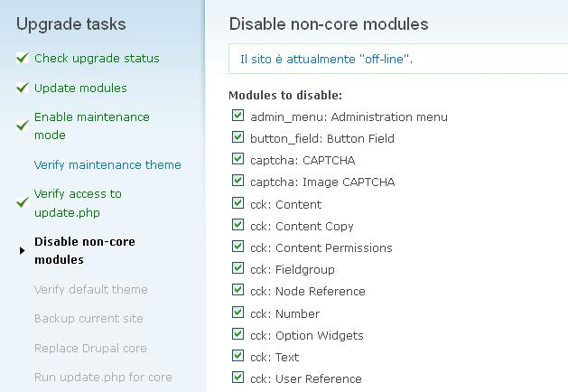
Task: Click green checkmark beside Update modules
Action: pos(23,88)
